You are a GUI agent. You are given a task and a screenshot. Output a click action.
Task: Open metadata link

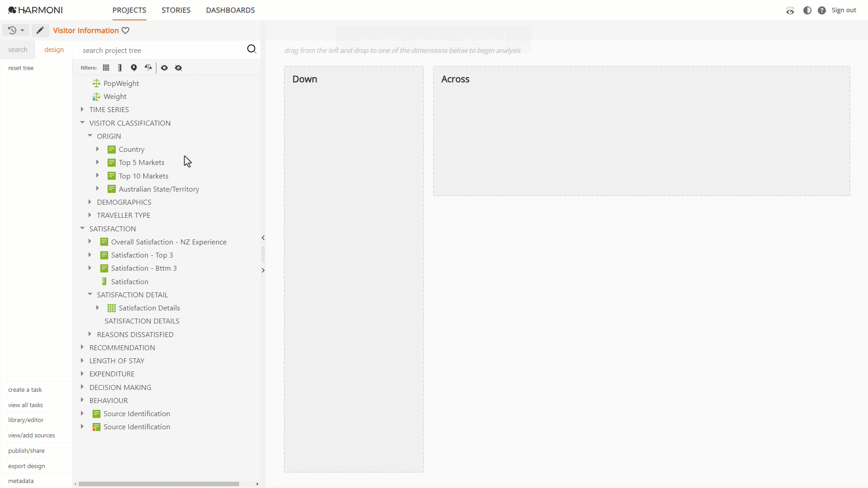[x=21, y=481]
